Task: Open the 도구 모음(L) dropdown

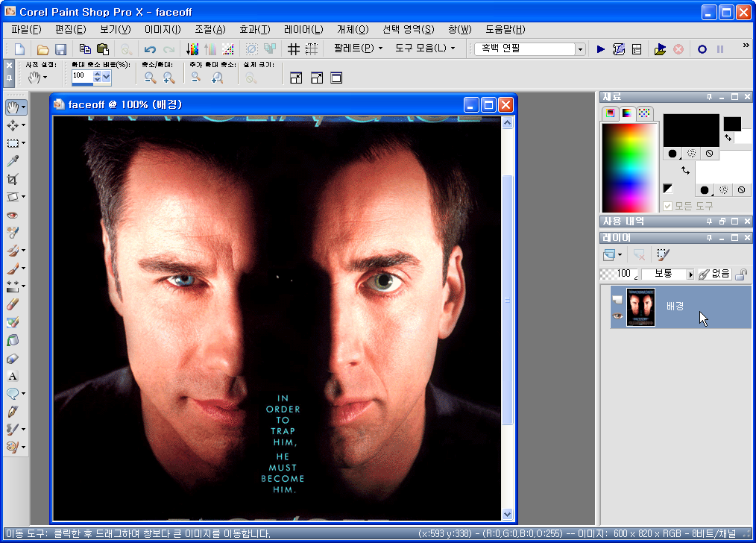Action: click(425, 48)
